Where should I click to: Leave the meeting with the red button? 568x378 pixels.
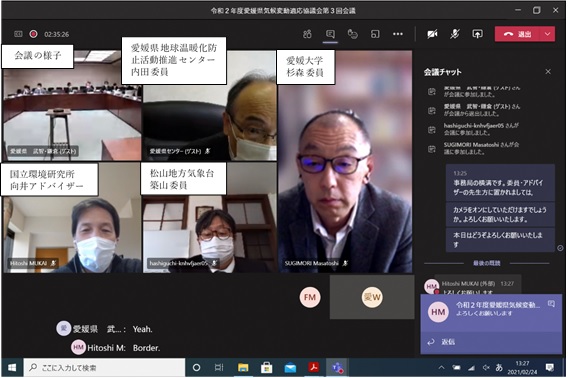[518, 34]
